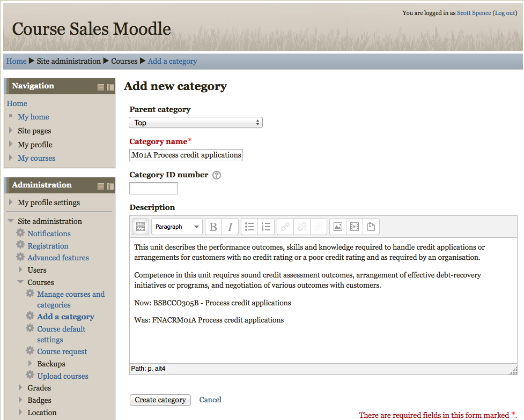Screen dimensions: 524x420
Task: Click the Category ID number field
Action: (153, 188)
